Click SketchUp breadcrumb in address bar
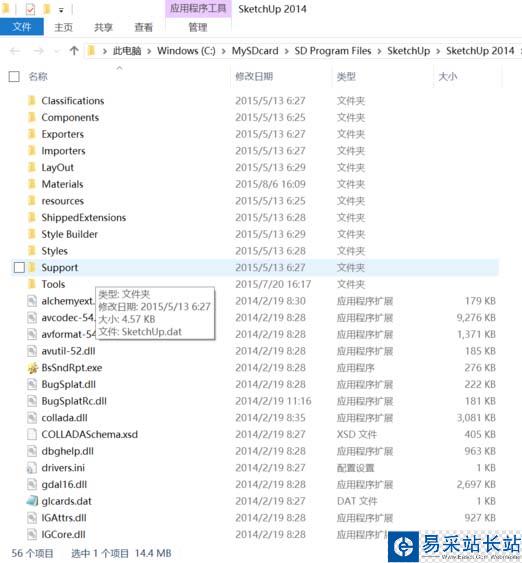The height and width of the screenshot is (563, 522). [x=409, y=51]
